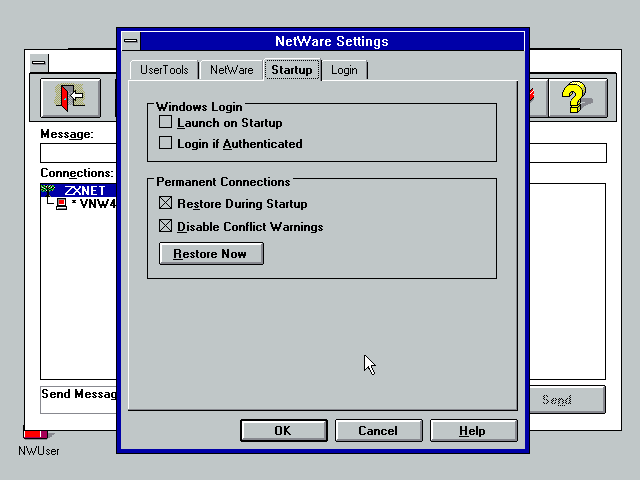This screenshot has height=480, width=640.
Task: Click the NetWare Settings title bar
Action: [x=332, y=41]
